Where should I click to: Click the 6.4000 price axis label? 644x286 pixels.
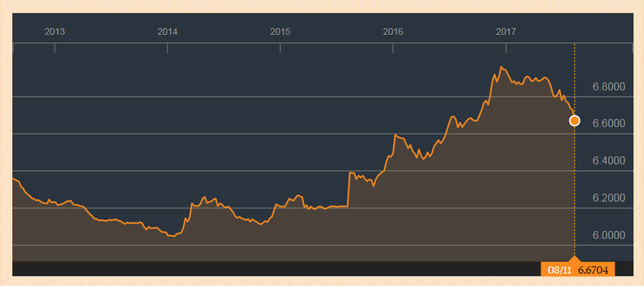click(609, 161)
